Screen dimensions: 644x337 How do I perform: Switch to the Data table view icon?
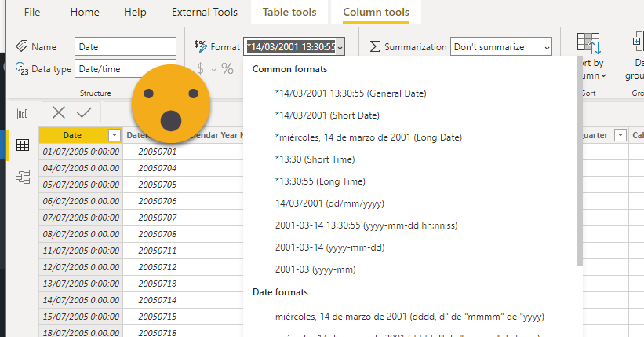click(x=22, y=145)
